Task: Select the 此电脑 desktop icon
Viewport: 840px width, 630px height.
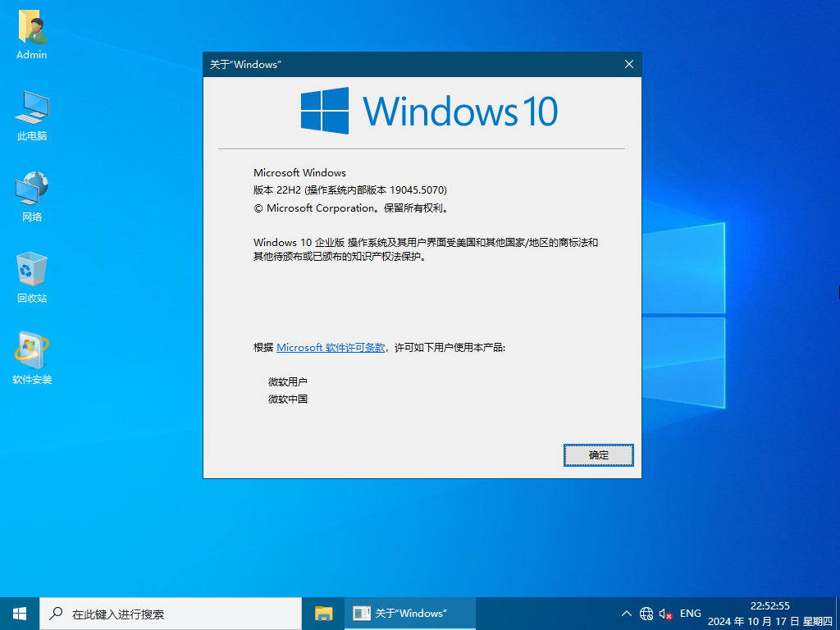Action: [x=32, y=116]
